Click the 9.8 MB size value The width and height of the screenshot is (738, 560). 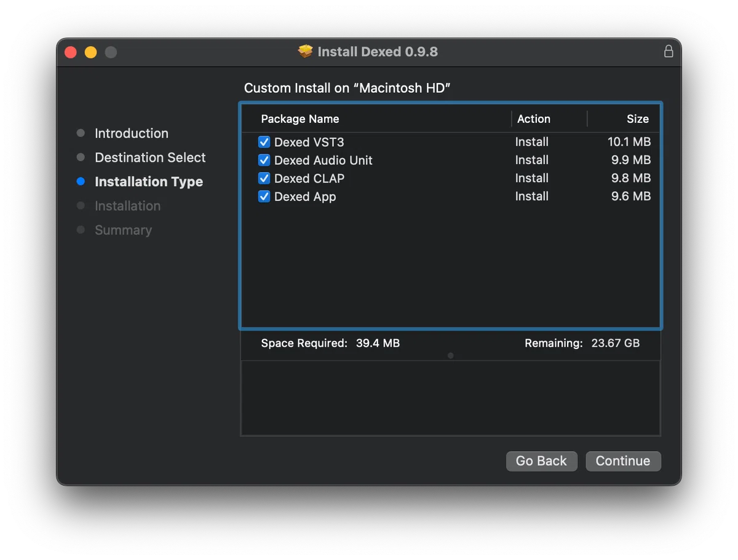pyautogui.click(x=631, y=178)
